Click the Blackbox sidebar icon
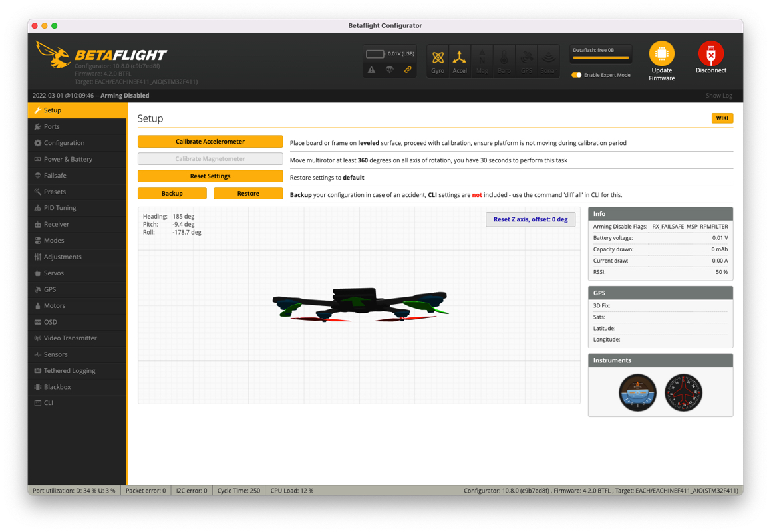Image resolution: width=771 pixels, height=532 pixels. pyautogui.click(x=37, y=387)
